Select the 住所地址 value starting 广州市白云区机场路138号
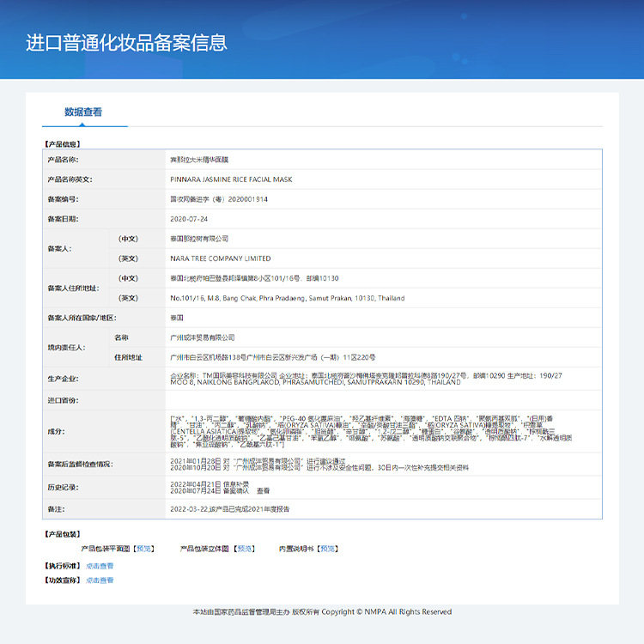 (x=273, y=357)
